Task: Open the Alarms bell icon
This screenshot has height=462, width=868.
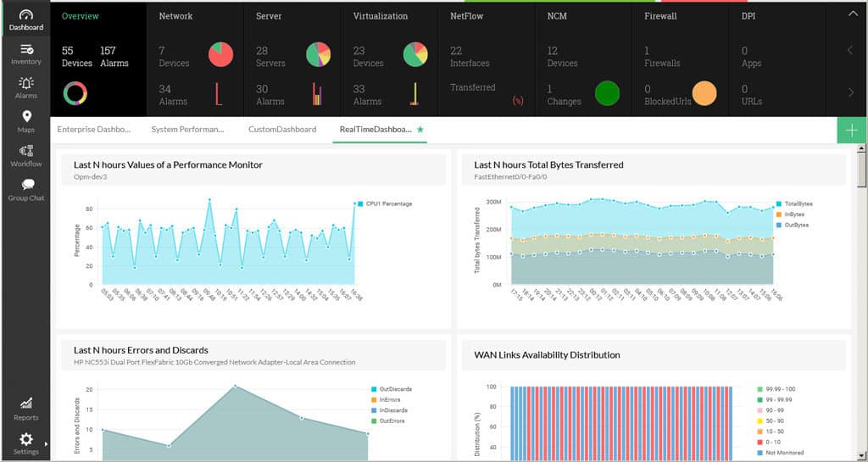Action: [26, 83]
